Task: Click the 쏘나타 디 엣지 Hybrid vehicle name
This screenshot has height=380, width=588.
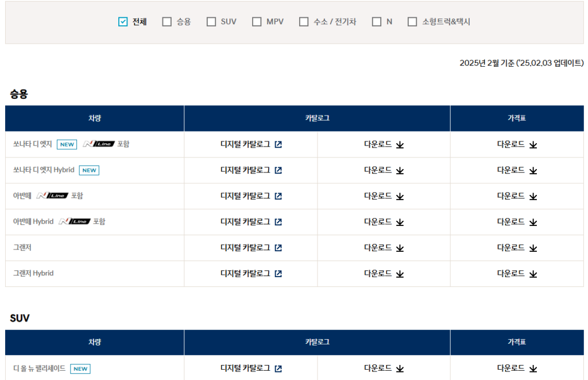Action: 44,170
